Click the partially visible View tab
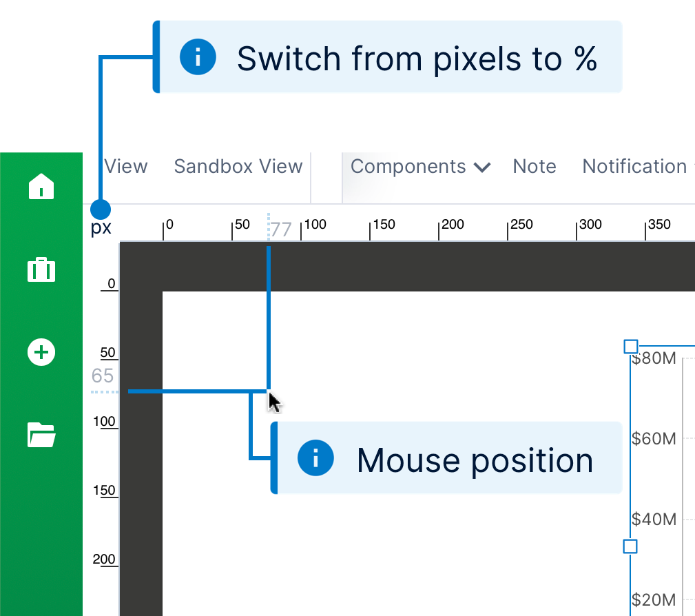The width and height of the screenshot is (695, 616). [126, 166]
